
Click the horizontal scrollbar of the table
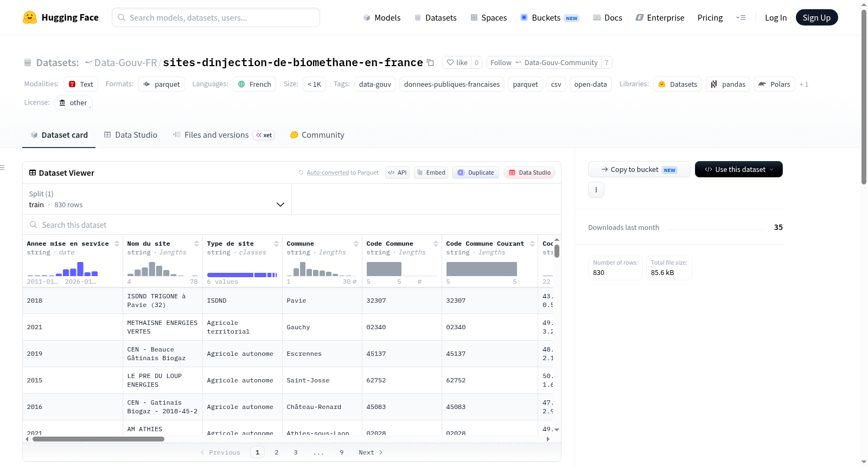(99, 439)
